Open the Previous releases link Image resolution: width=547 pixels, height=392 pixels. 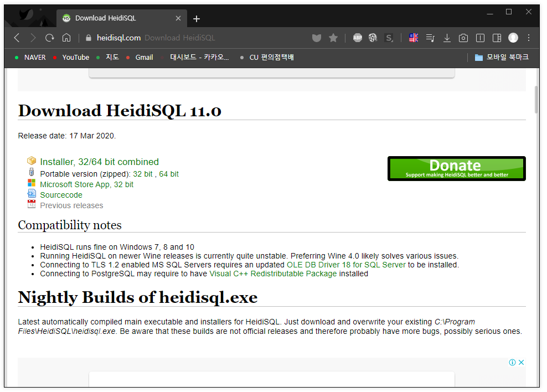(x=71, y=205)
